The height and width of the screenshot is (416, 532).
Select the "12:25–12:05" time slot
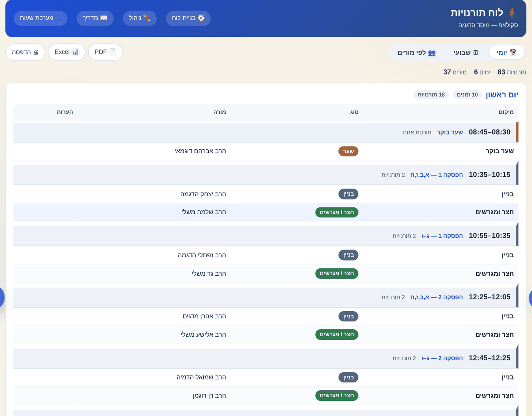(x=489, y=297)
